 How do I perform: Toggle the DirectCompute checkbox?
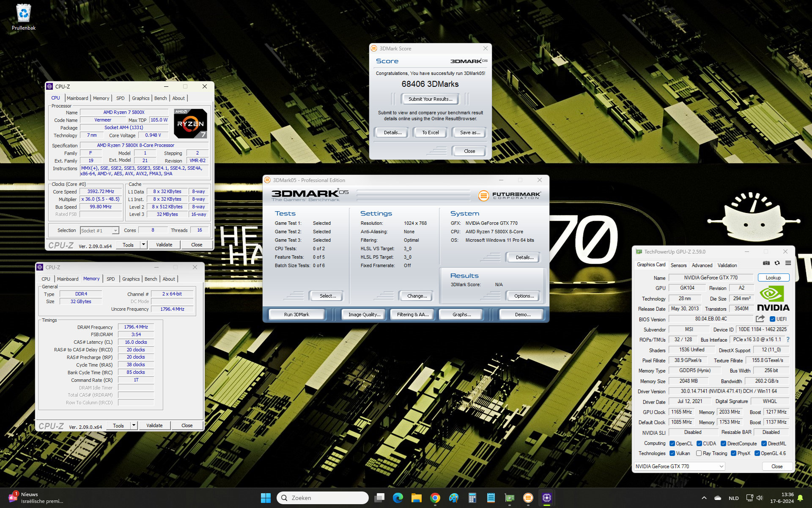[x=723, y=444]
